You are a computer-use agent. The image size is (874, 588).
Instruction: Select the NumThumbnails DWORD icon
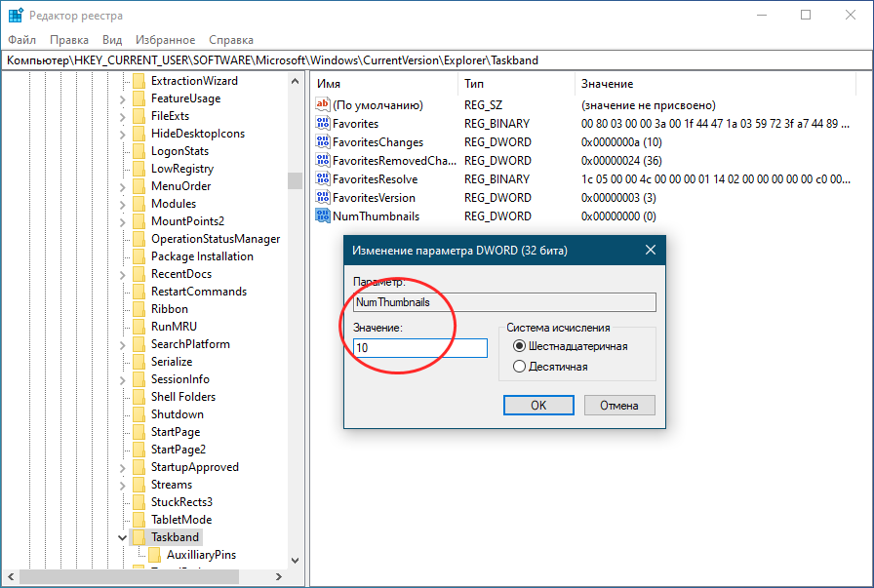pos(322,216)
